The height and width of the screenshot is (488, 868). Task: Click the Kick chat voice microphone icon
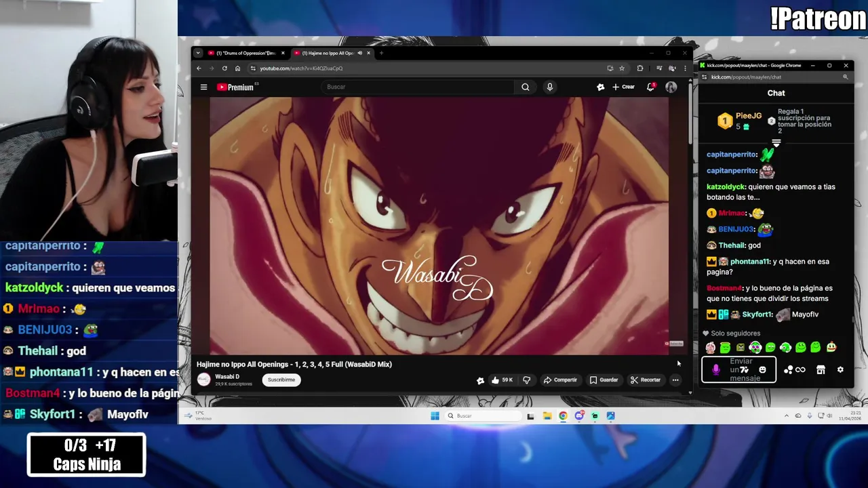pos(715,370)
